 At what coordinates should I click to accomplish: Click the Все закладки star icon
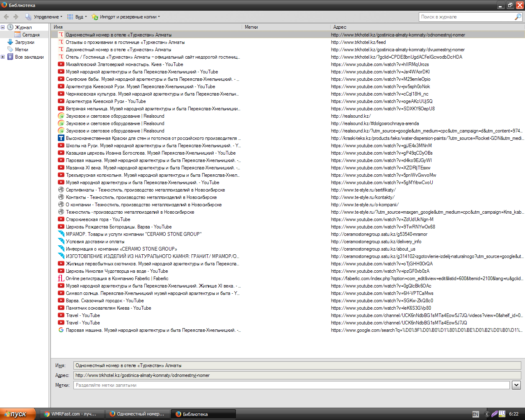click(x=10, y=57)
